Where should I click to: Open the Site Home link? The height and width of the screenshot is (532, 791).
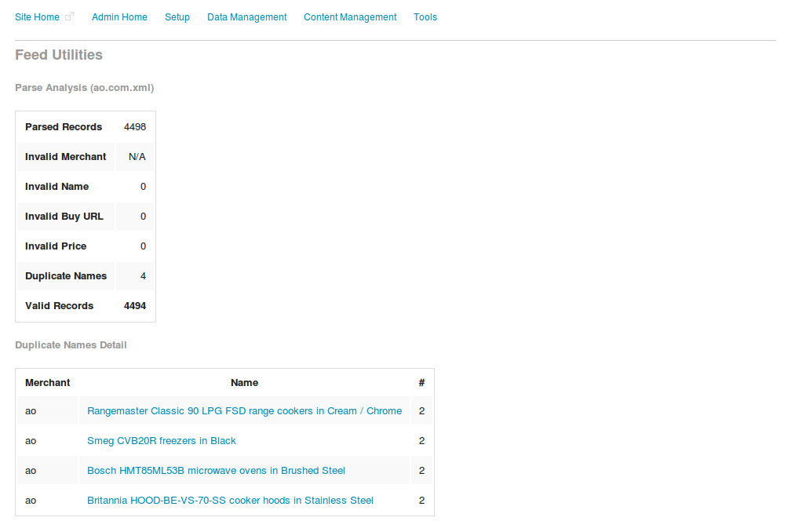pyautogui.click(x=37, y=17)
